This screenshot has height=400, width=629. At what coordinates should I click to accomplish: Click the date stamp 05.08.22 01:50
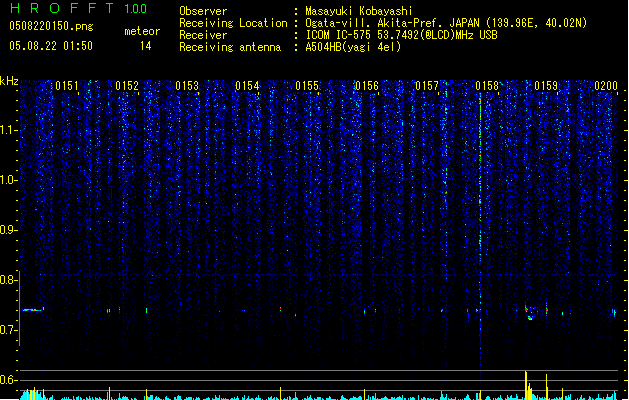[51, 46]
